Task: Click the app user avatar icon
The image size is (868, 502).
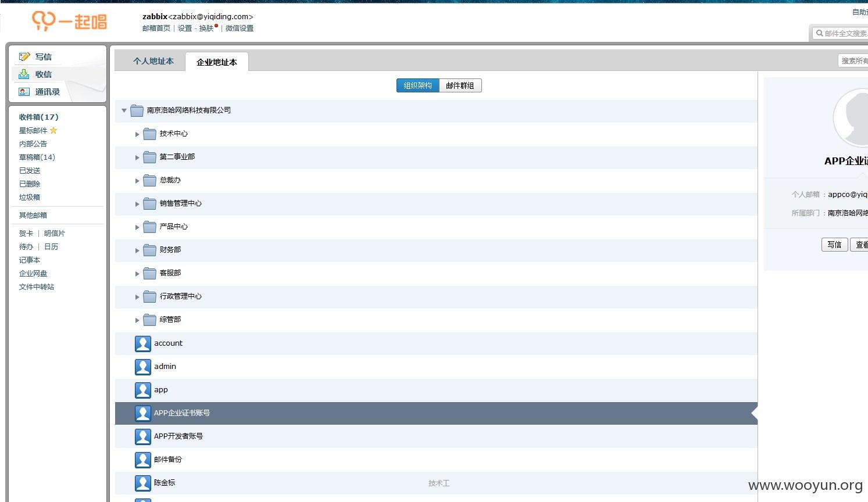Action: 143,390
